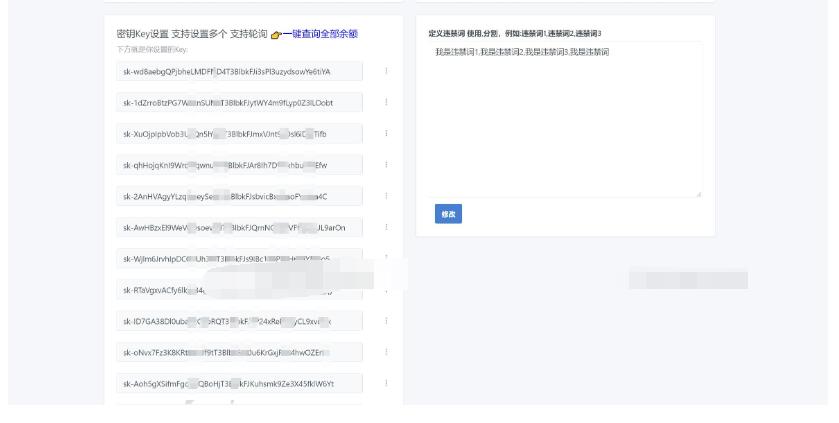Open options menu for key sk-qhHojqKnI9Wrc
This screenshot has width=839, height=423.
click(x=386, y=164)
